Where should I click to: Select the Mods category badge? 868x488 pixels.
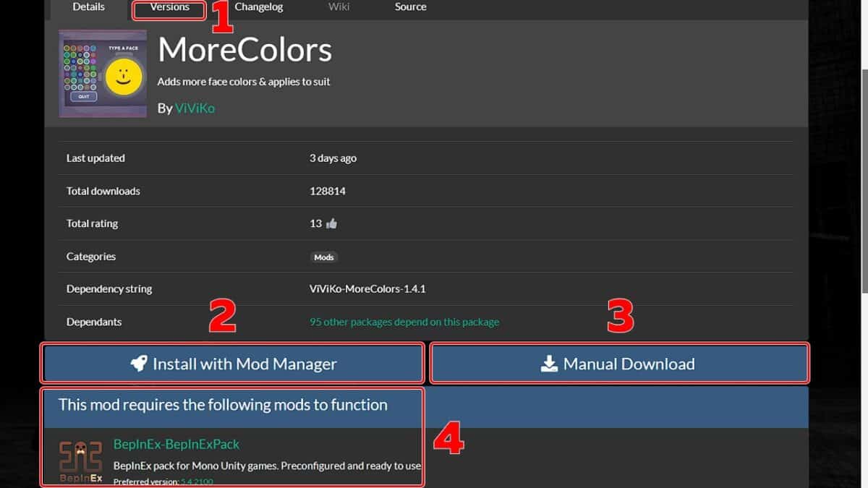[324, 257]
